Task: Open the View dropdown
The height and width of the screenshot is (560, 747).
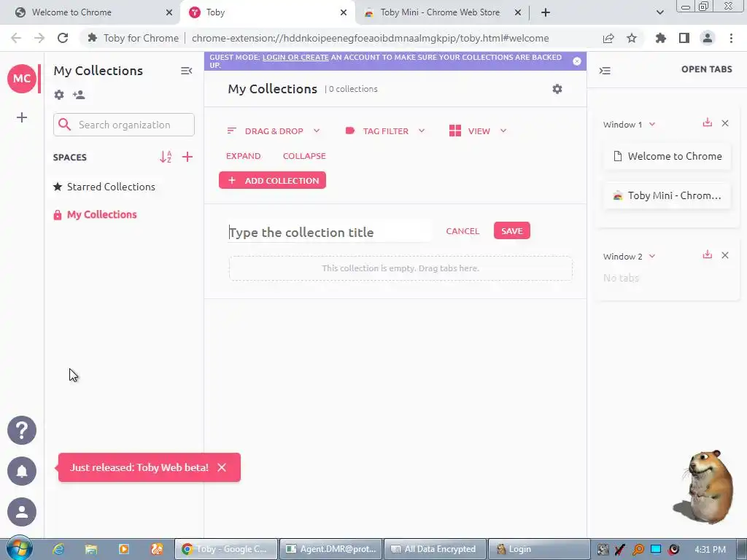Action: pos(477,131)
